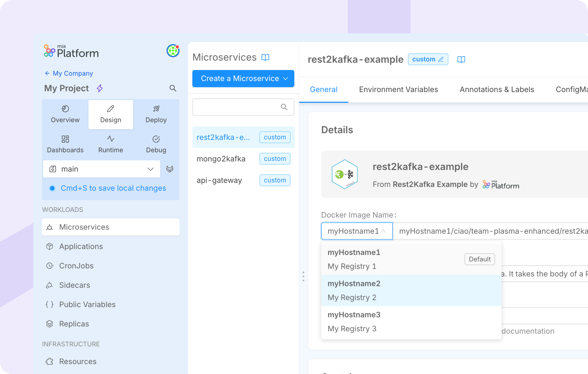This screenshot has width=588, height=374.
Task: Switch to the Environment Variables tab
Action: [398, 89]
